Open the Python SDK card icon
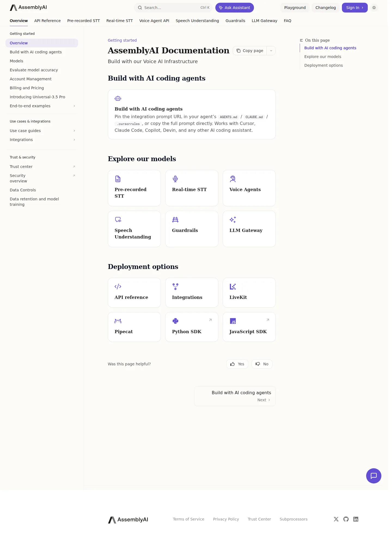Viewport: 392px width, 554px height. pos(175,321)
